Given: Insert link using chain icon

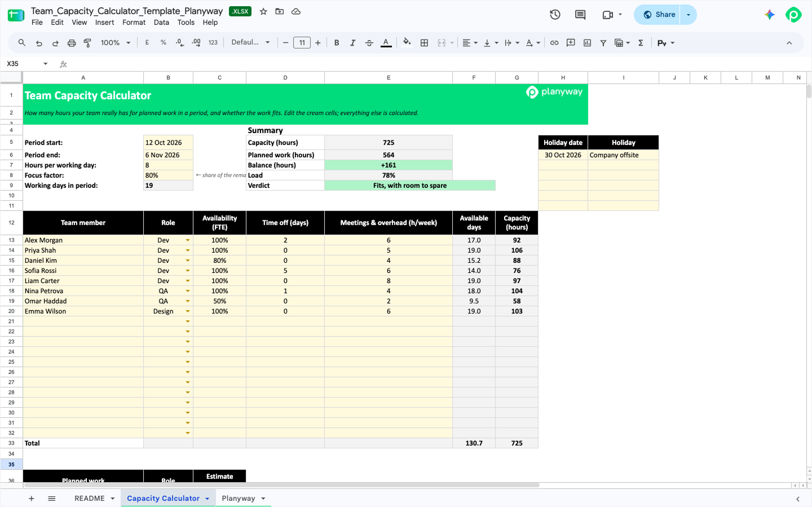Looking at the screenshot, I should click(554, 43).
